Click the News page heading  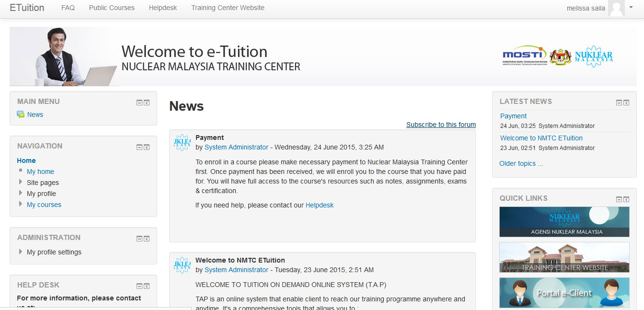coord(186,106)
